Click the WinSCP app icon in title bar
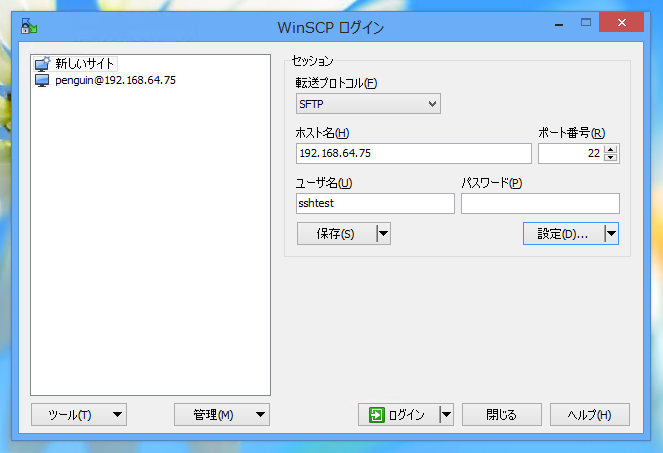This screenshot has height=453, width=663. (29, 26)
